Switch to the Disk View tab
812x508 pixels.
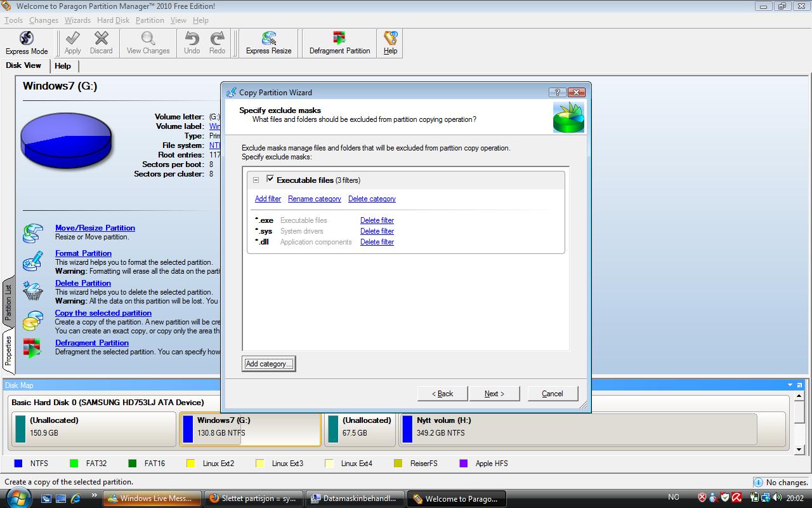(23, 65)
